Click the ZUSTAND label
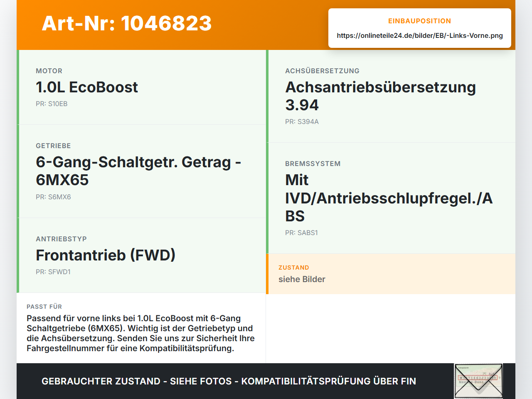Screen dimensions: 532x399 pos(293,268)
